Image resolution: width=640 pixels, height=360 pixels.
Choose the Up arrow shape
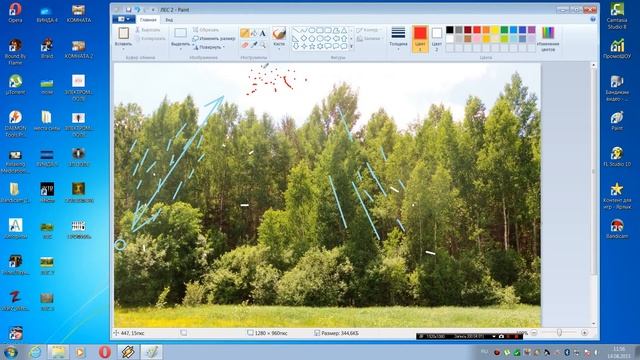click(344, 38)
